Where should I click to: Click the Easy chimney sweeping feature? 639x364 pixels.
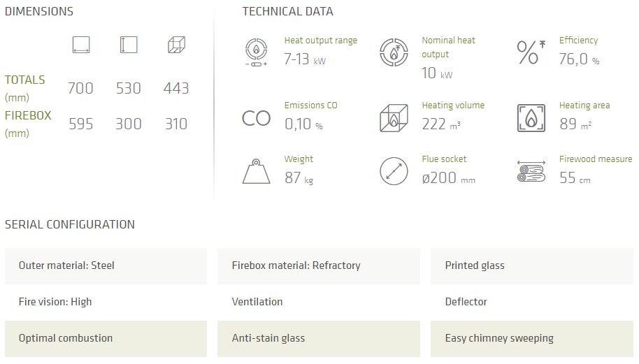532,338
